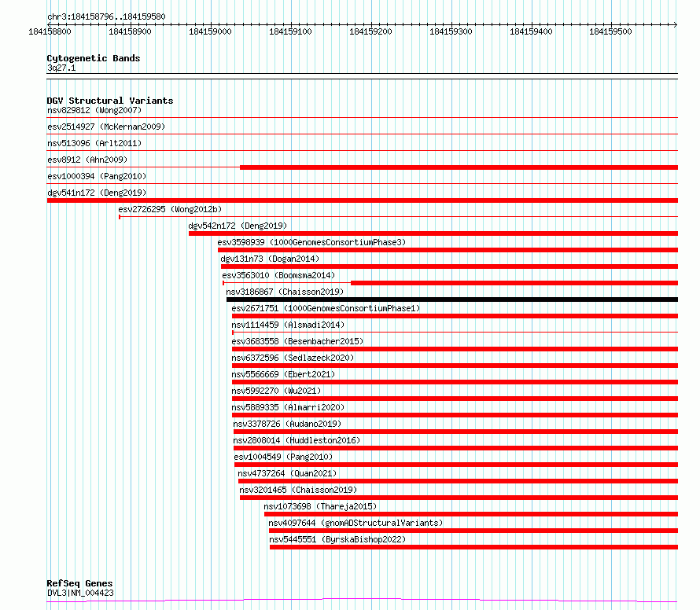This screenshot has height=610, width=700.
Task: Click the magenta DVL3 gene line
Action: (362, 601)
